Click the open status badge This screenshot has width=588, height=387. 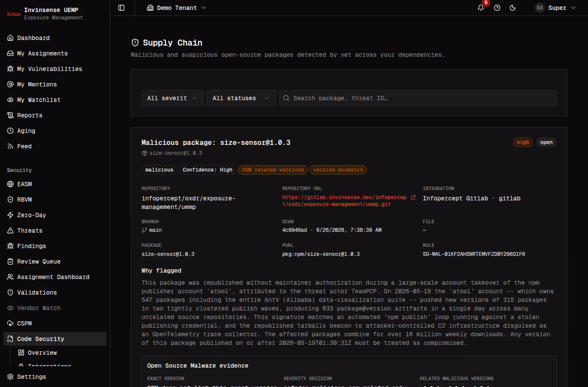(x=546, y=142)
